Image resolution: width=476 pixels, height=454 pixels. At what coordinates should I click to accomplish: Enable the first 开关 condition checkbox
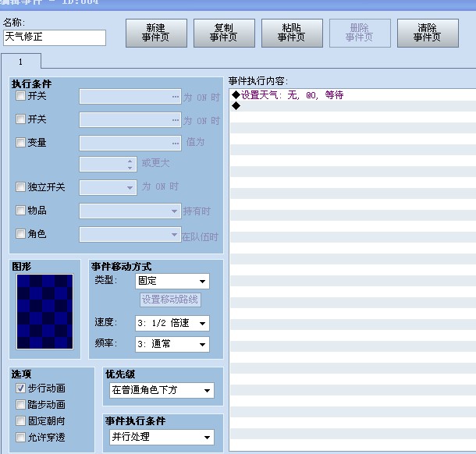(x=20, y=96)
